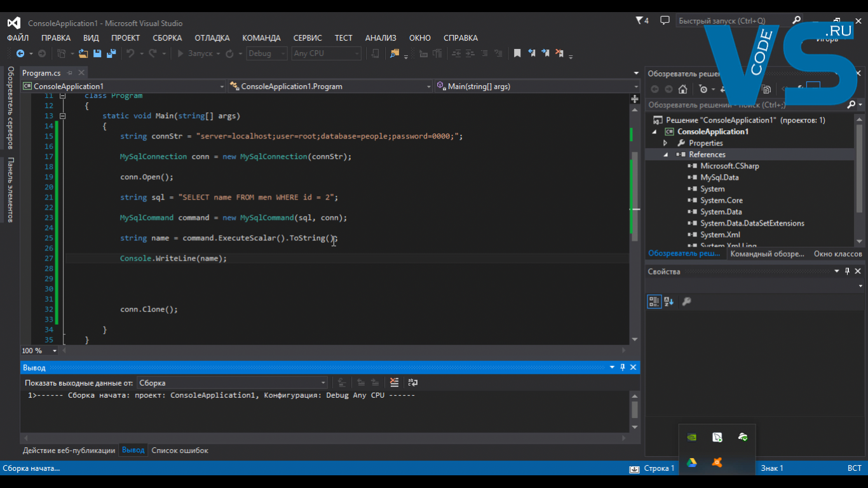Clear all output using the Output panel icon
Viewport: 868px width, 488px height.
pos(395,383)
